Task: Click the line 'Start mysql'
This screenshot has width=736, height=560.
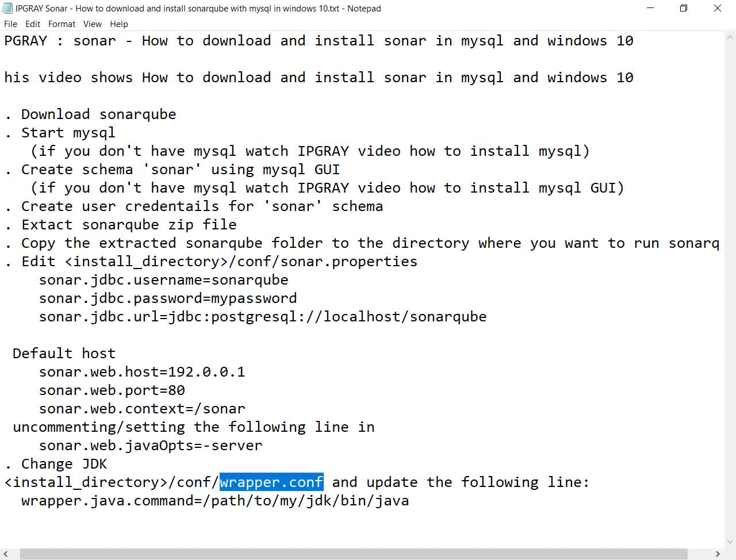Action: tap(60, 133)
